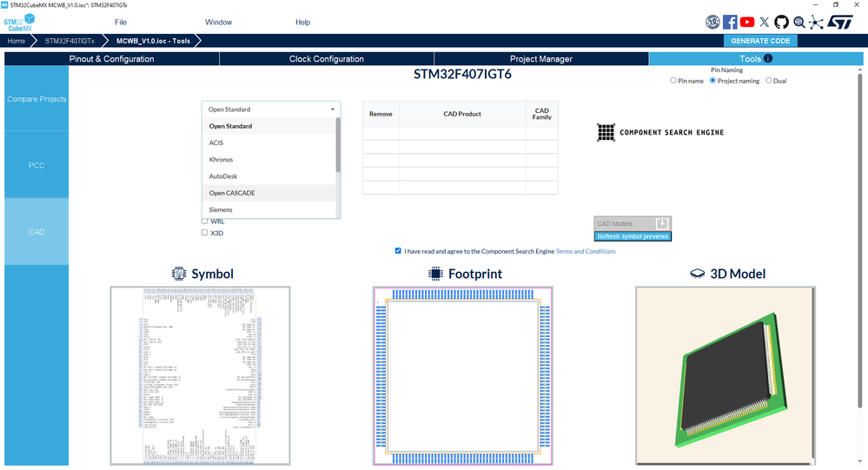Click Refresh symbol previews button
The width and height of the screenshot is (868, 470).
(633, 236)
